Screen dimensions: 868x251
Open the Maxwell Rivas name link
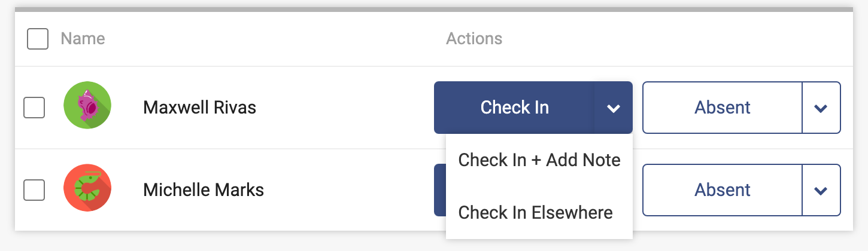(x=199, y=108)
